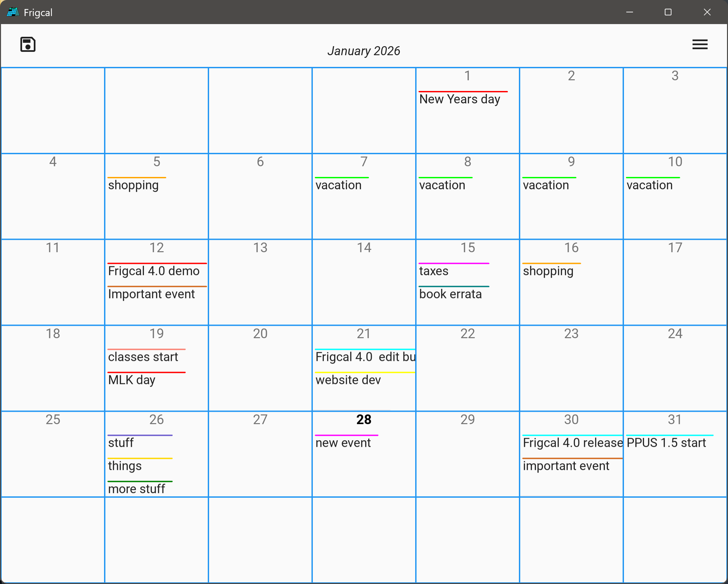The height and width of the screenshot is (584, 728).
Task: Click the day number 20
Action: (260, 333)
